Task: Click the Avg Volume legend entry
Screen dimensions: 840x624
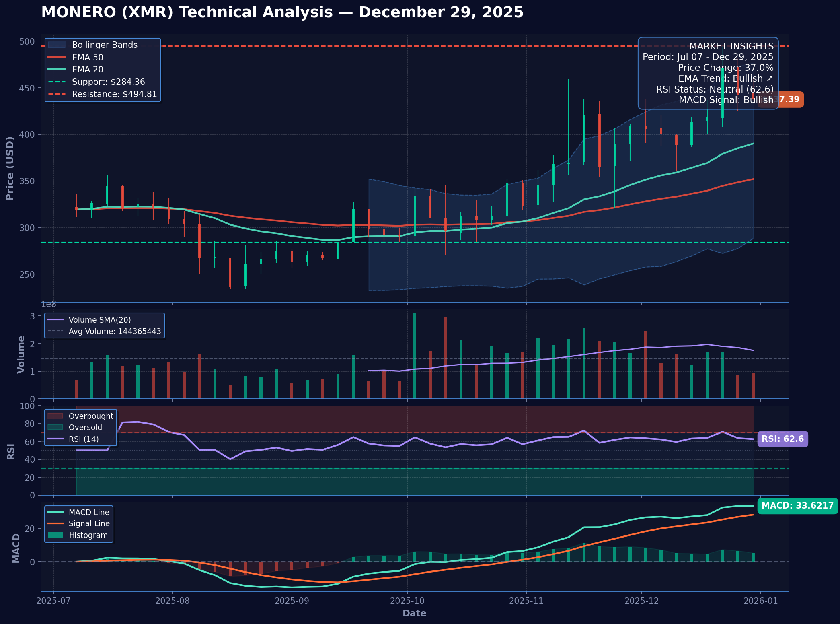Action: (114, 332)
